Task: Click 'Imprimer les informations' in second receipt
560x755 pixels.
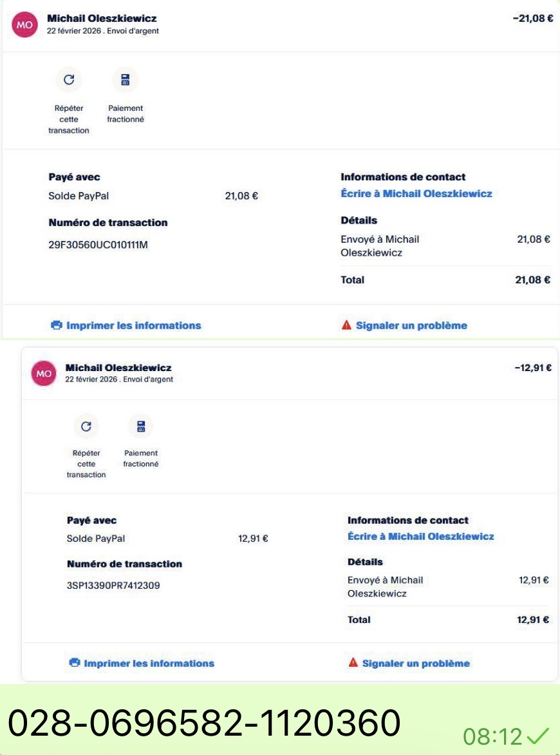Action: (x=149, y=663)
